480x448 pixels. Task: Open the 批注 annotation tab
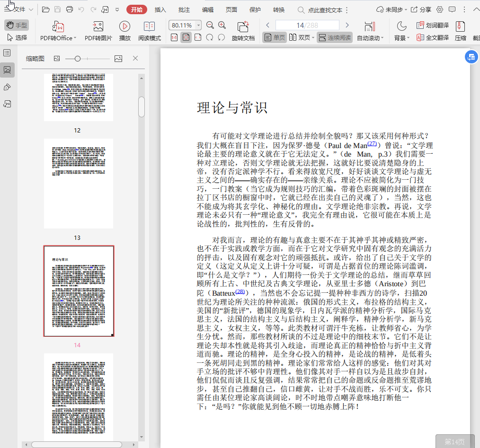(x=184, y=9)
